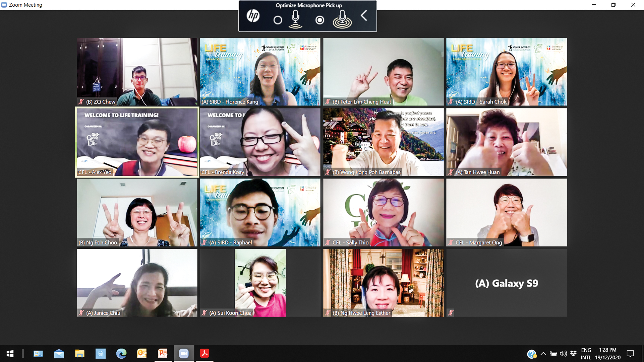The height and width of the screenshot is (362, 644).
Task: Open the Windows Start menu
Action: point(10,353)
